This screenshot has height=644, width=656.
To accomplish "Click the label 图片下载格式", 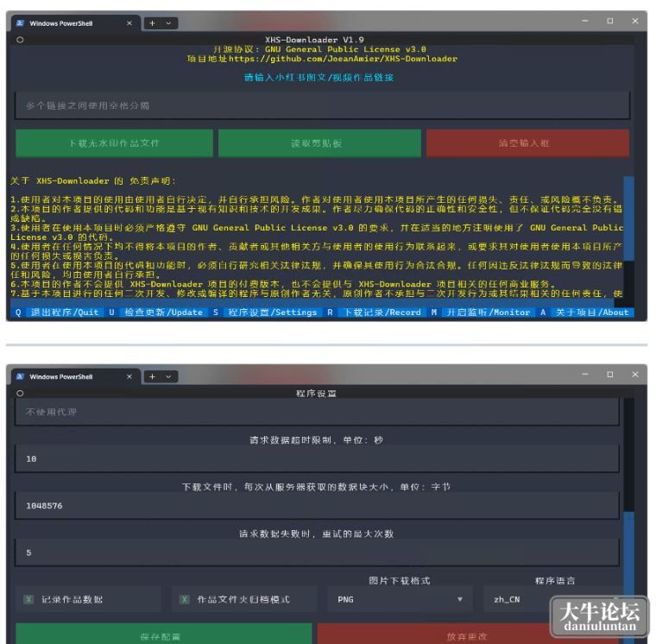I will (400, 580).
